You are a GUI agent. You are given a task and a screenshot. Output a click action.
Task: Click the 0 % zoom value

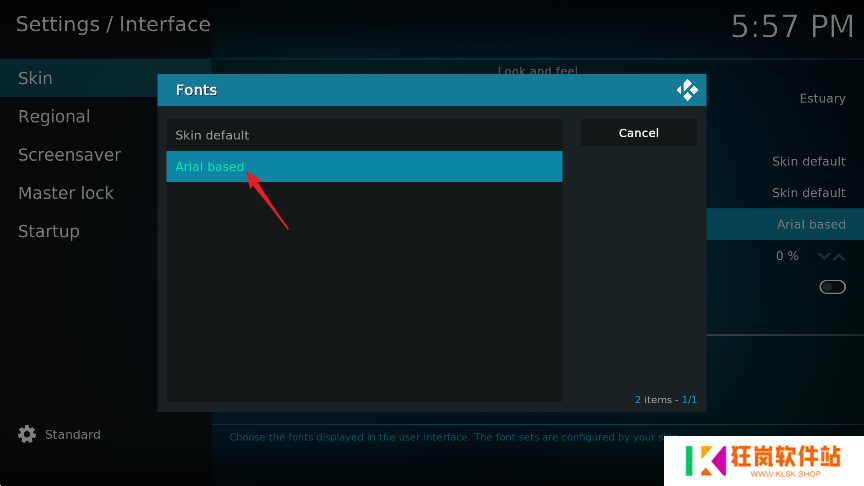click(x=787, y=256)
